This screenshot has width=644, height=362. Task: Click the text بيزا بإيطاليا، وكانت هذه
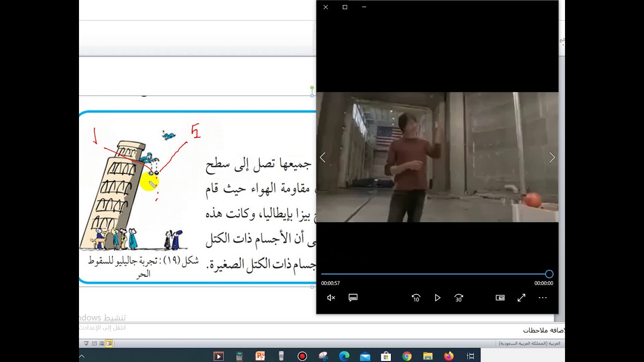pyautogui.click(x=257, y=213)
